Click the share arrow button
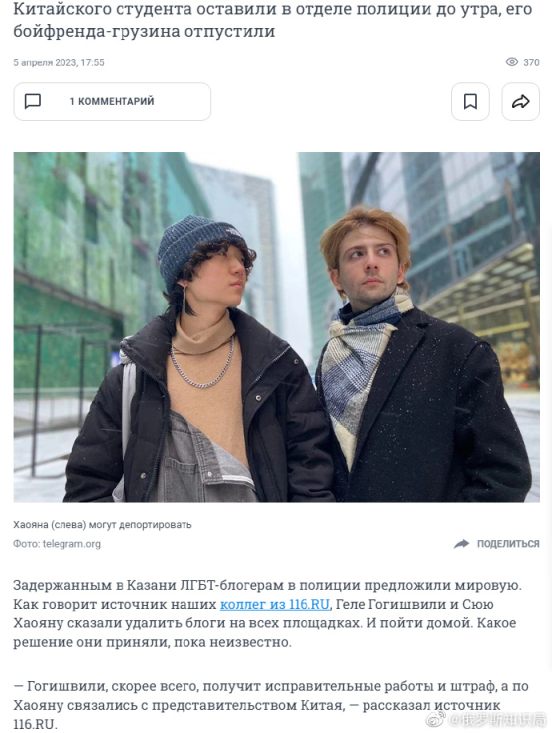552x733 pixels. (521, 101)
